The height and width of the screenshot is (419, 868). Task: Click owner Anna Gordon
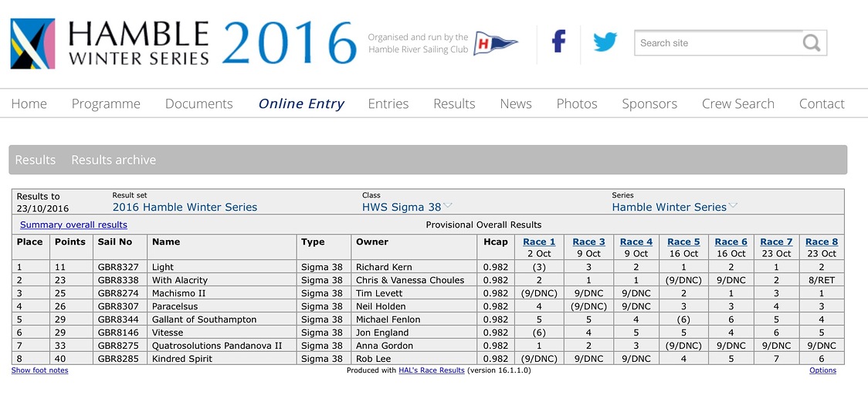pyautogui.click(x=384, y=346)
